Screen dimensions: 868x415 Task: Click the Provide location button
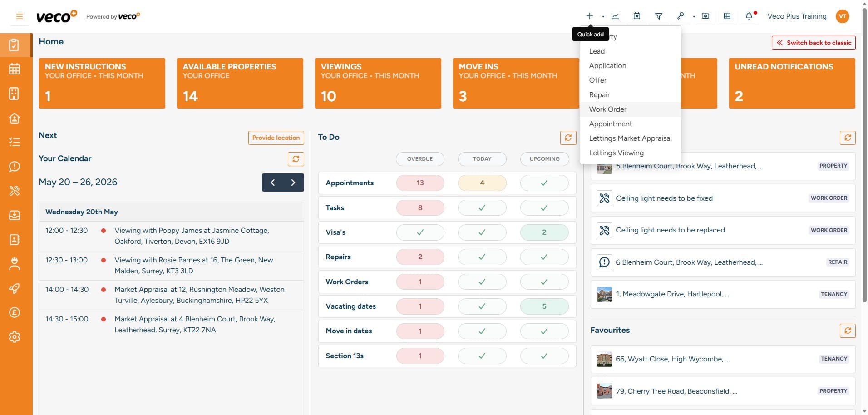tap(276, 138)
